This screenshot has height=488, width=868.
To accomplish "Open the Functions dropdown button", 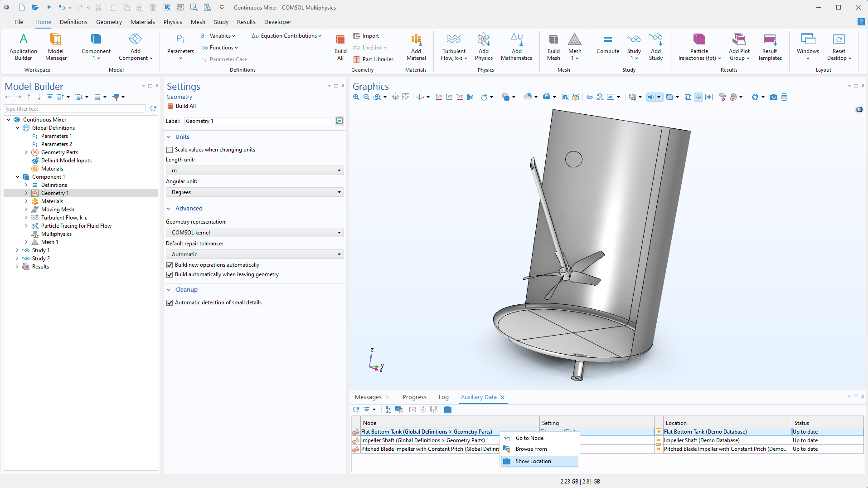I will point(219,48).
